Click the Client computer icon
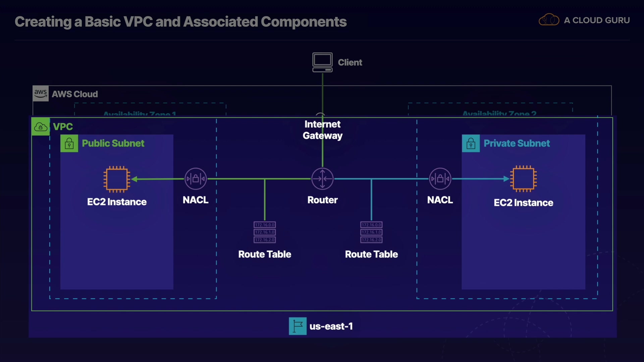644x362 pixels. (322, 62)
